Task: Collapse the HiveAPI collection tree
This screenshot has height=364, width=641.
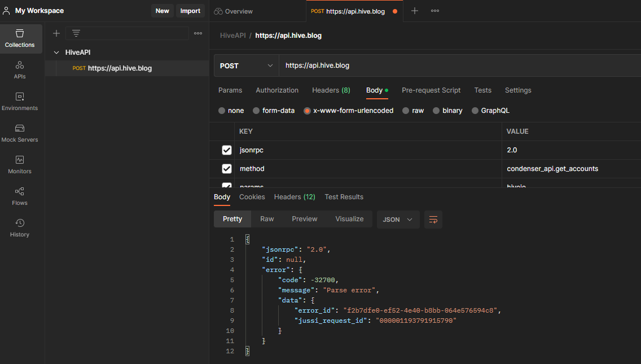Action: pos(56,52)
